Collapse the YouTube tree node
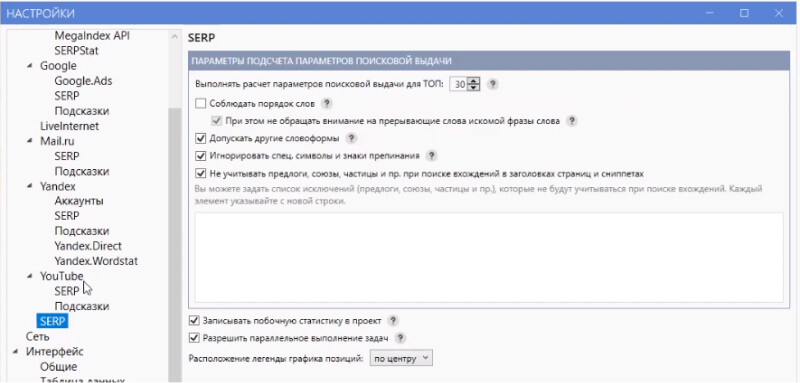 (x=30, y=276)
